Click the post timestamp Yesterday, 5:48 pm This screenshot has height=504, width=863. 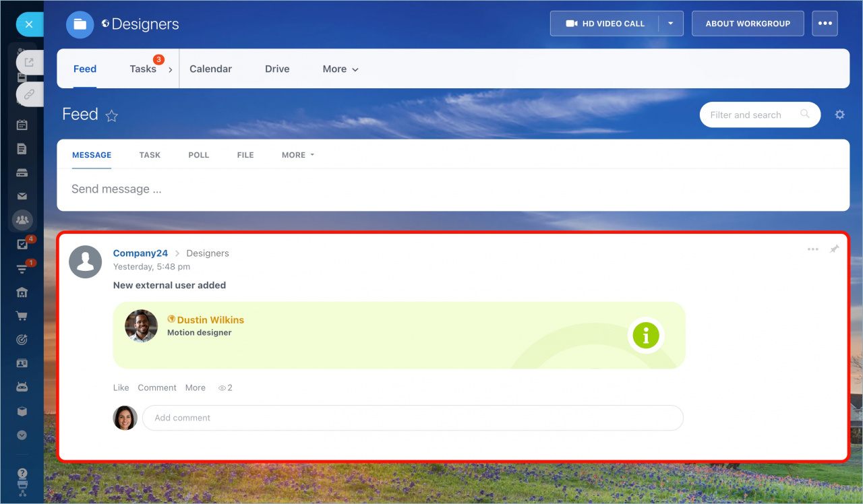click(x=152, y=267)
